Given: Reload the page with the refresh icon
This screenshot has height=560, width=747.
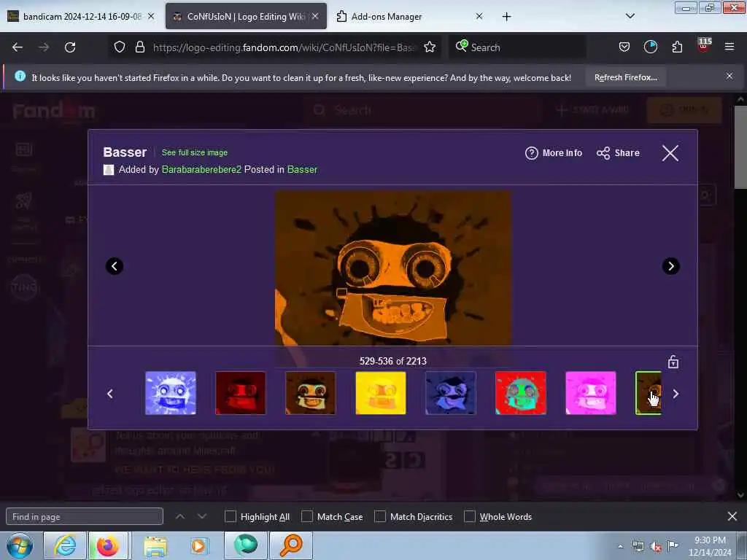Looking at the screenshot, I should (x=70, y=47).
